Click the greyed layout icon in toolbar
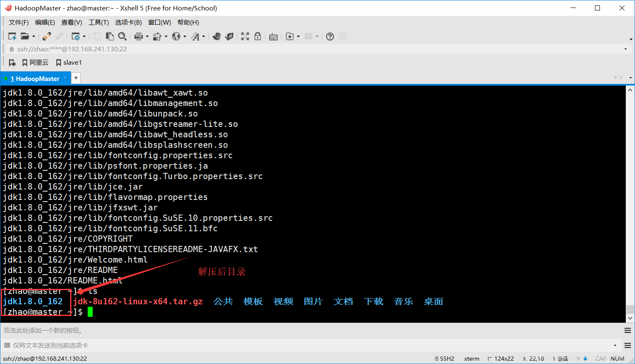The height and width of the screenshot is (364, 635). tap(309, 36)
